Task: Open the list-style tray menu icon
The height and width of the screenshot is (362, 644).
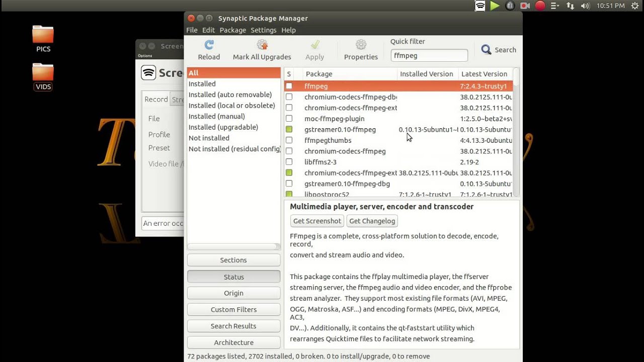Action: (x=555, y=6)
